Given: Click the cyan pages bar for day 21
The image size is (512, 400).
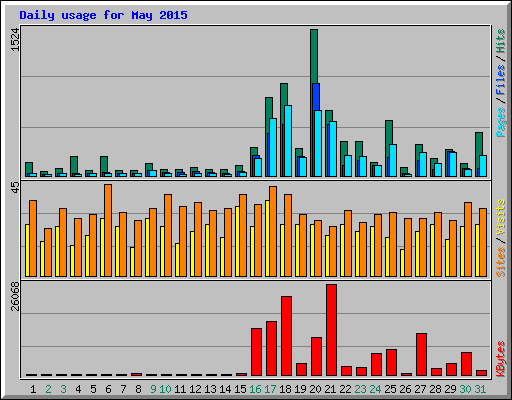Looking at the screenshot, I should tap(333, 149).
